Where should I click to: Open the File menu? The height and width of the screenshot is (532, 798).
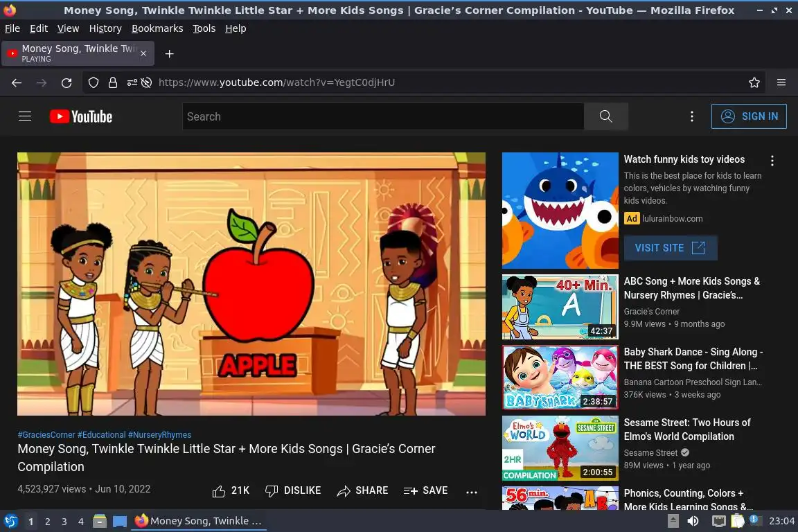coord(12,28)
